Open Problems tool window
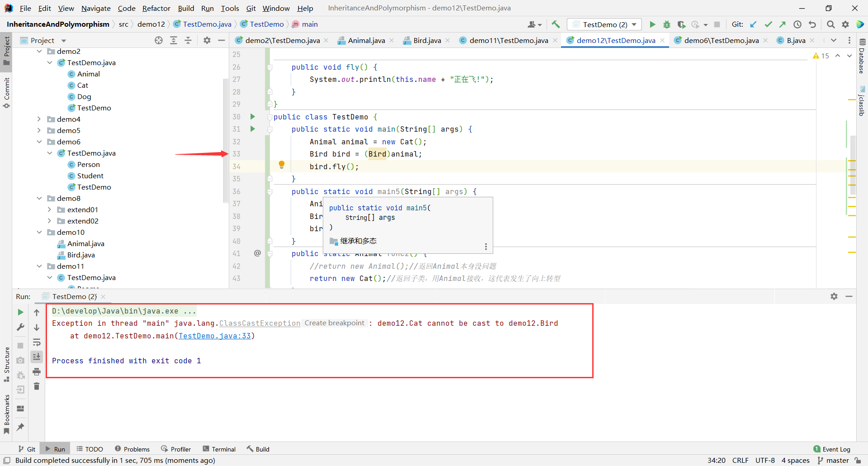Screen dimensions: 868x466 (x=132, y=449)
